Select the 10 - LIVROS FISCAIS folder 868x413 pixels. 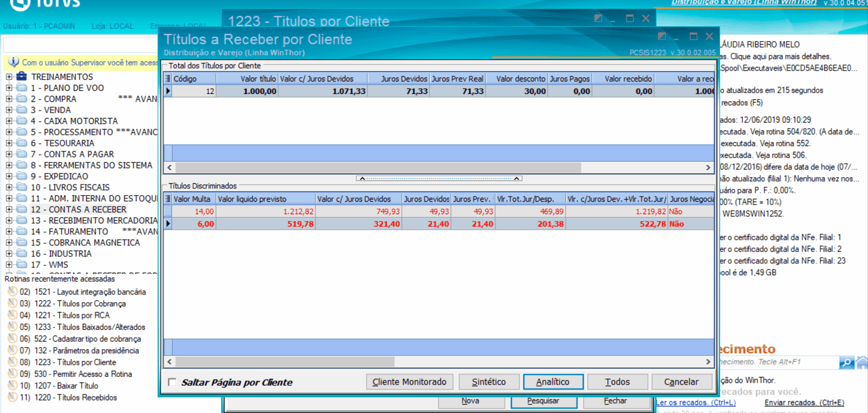[70, 187]
